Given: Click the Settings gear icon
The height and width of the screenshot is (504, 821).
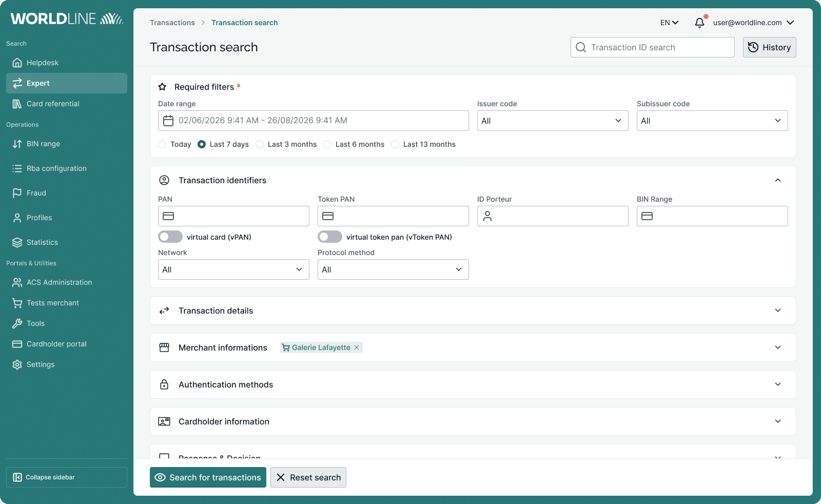Looking at the screenshot, I should pyautogui.click(x=17, y=364).
